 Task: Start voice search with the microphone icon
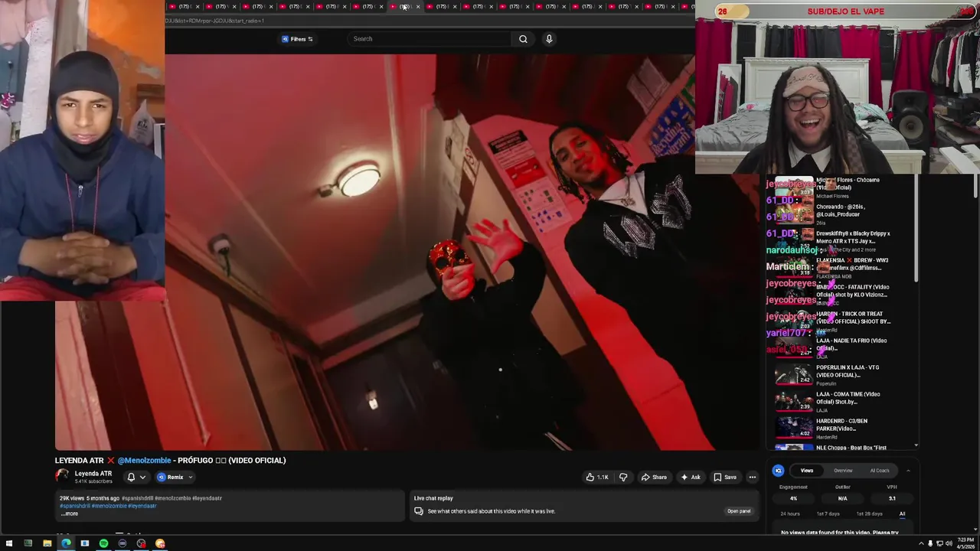[549, 39]
